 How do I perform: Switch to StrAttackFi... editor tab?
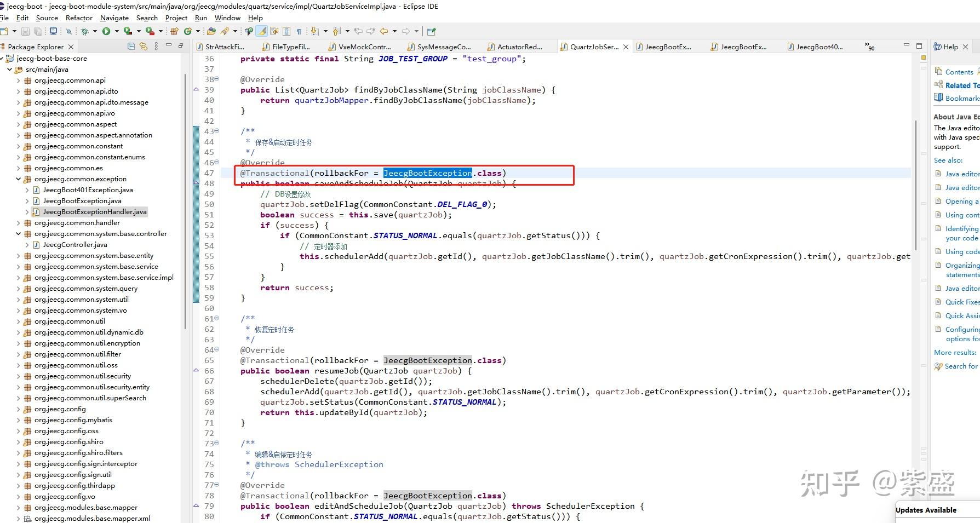tap(220, 47)
